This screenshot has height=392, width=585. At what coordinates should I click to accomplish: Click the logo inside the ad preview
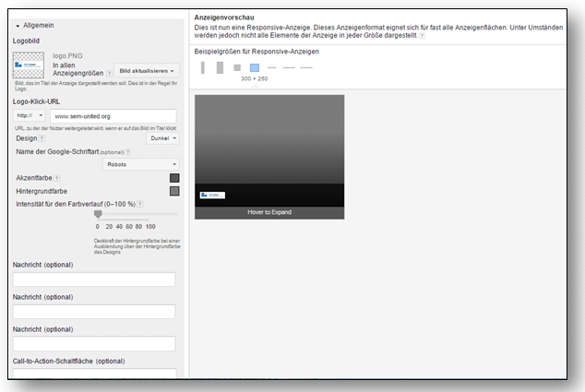(212, 195)
